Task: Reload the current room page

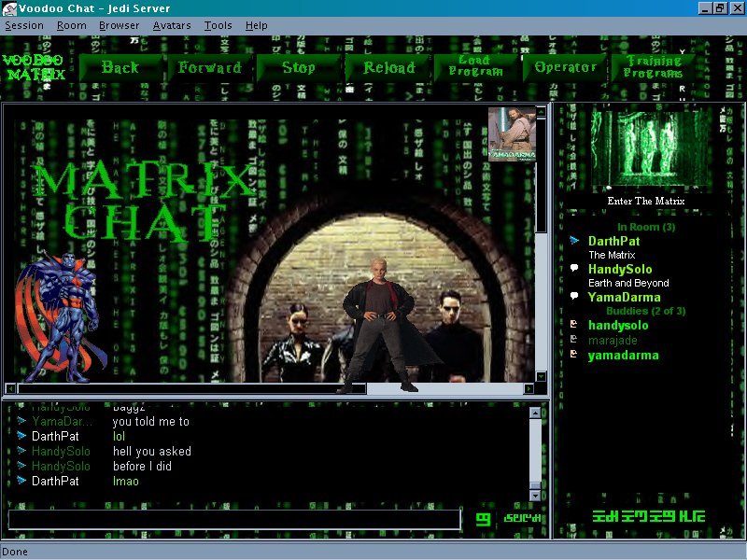Action: point(388,67)
